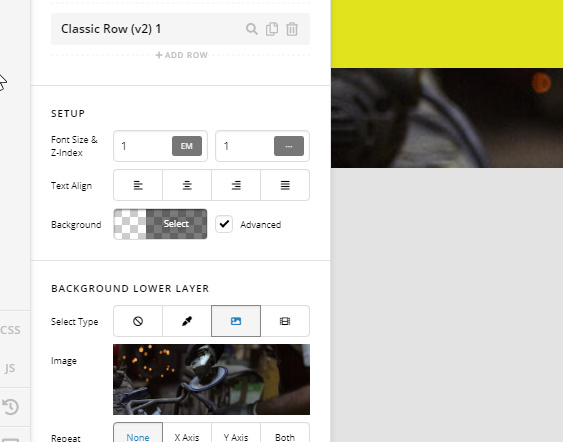Set text align to left
Viewport: 563px width, 442px height.
tap(138, 185)
